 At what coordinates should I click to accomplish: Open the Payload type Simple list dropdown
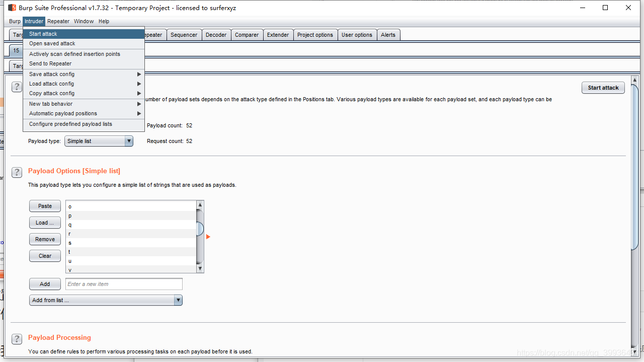99,141
